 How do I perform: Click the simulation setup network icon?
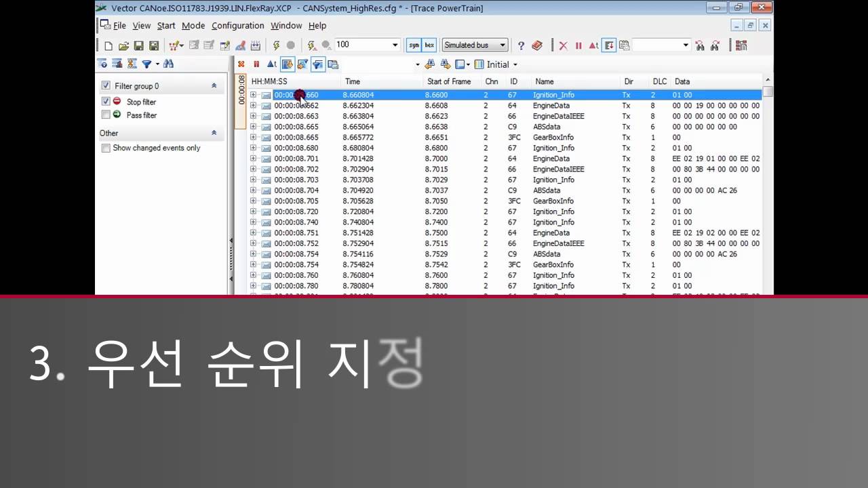coord(176,45)
